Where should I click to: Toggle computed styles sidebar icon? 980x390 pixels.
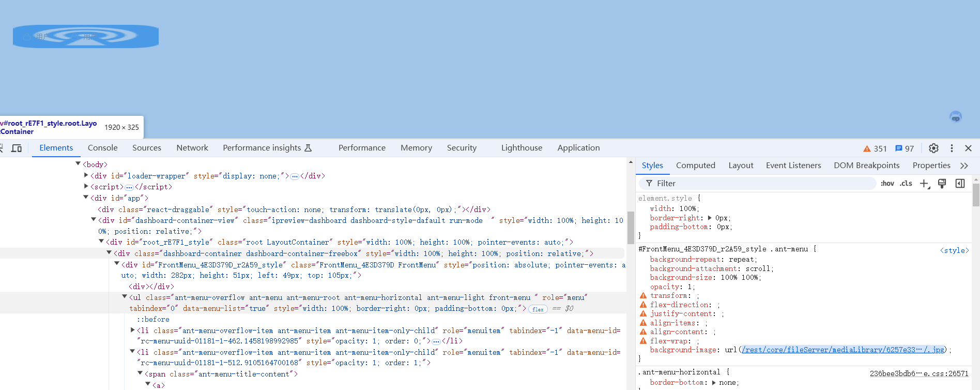tap(960, 184)
